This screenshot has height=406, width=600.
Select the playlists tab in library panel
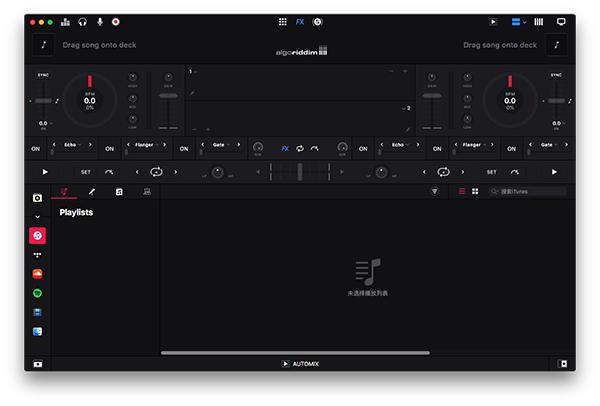click(x=65, y=191)
